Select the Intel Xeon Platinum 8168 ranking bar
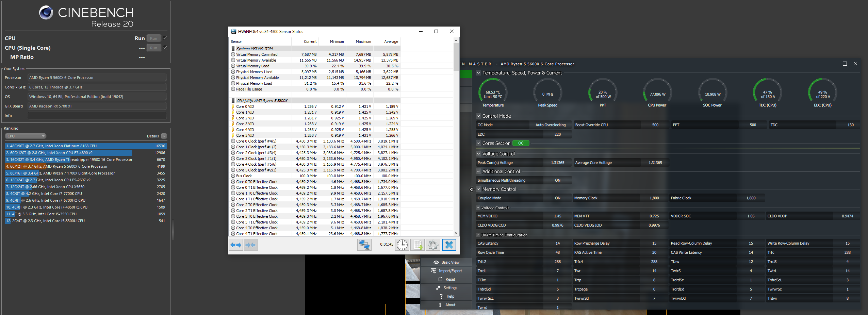This screenshot has width=868, height=315. point(85,146)
